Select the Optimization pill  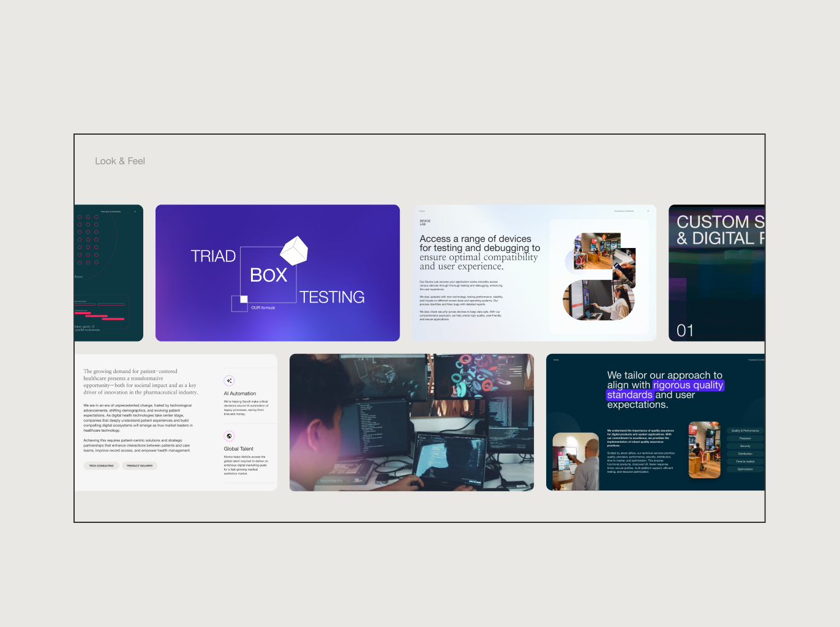tap(745, 469)
